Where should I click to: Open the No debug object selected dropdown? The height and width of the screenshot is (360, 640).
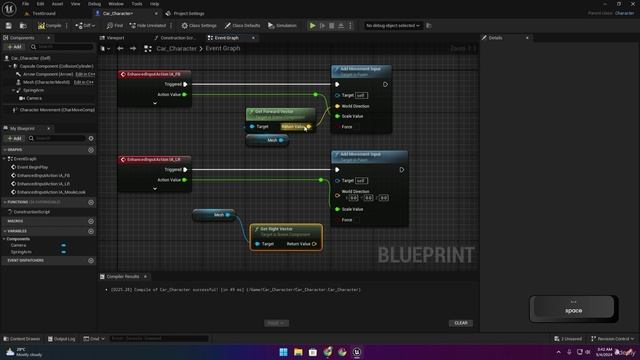point(393,25)
